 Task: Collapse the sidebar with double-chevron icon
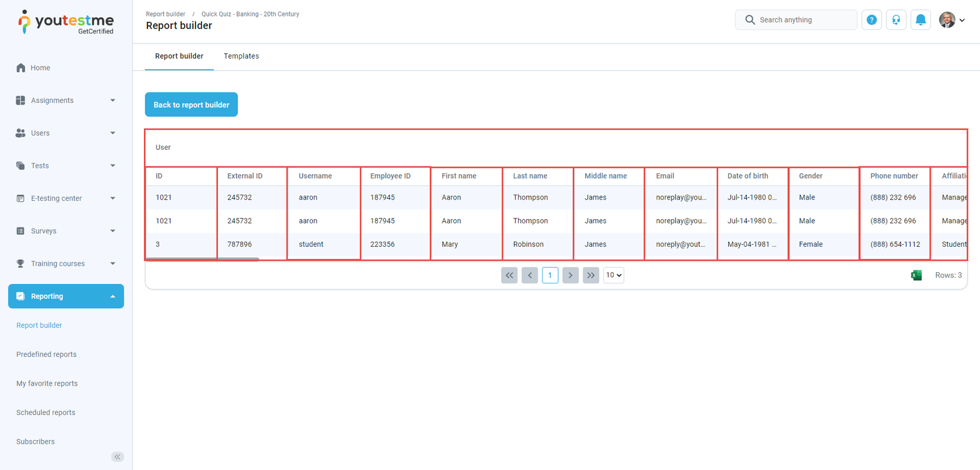tap(118, 457)
